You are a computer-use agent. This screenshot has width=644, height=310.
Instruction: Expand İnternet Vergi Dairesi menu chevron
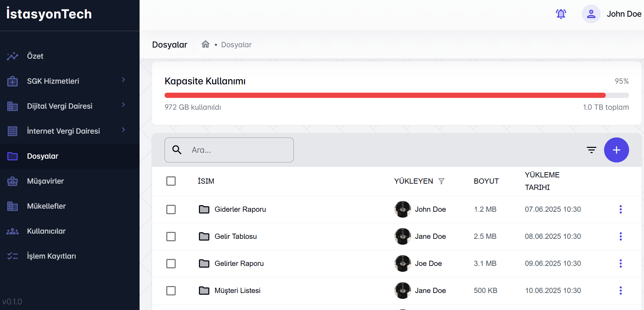(x=123, y=130)
